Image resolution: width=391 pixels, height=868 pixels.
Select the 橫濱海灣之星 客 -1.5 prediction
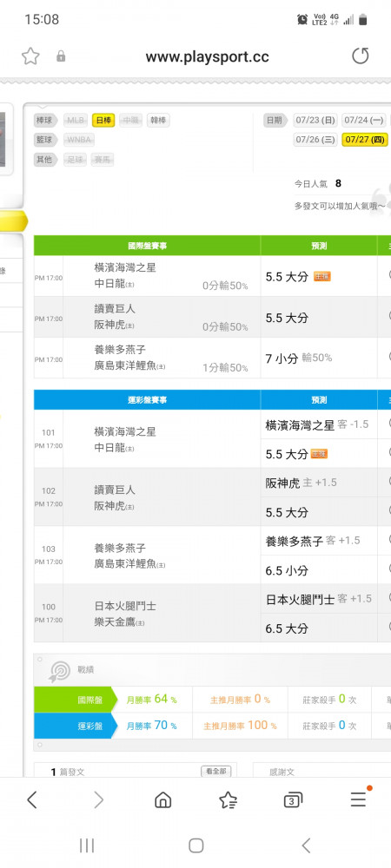point(317,424)
